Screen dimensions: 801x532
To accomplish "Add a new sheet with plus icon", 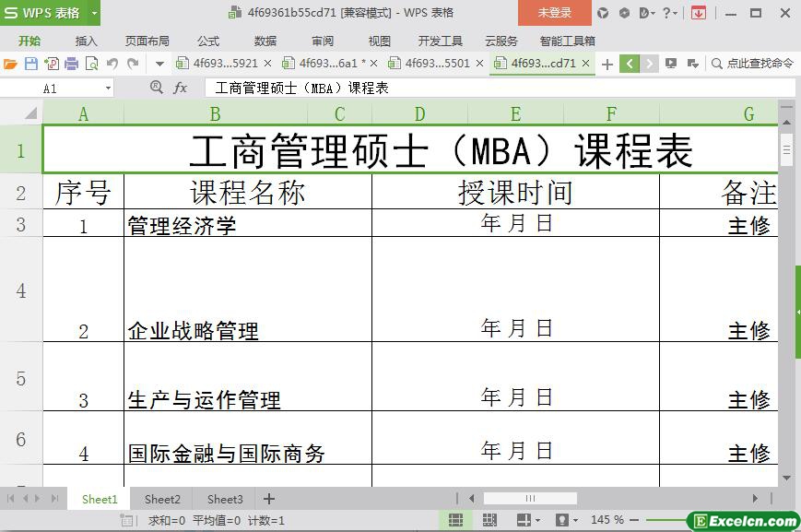I will tap(269, 499).
